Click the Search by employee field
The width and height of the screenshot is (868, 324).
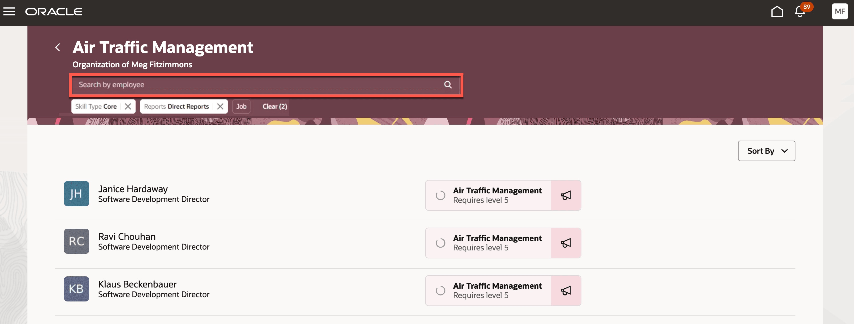click(x=236, y=85)
